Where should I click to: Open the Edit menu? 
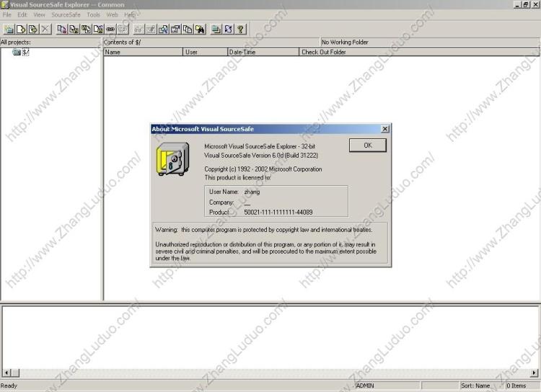pyautogui.click(x=22, y=15)
